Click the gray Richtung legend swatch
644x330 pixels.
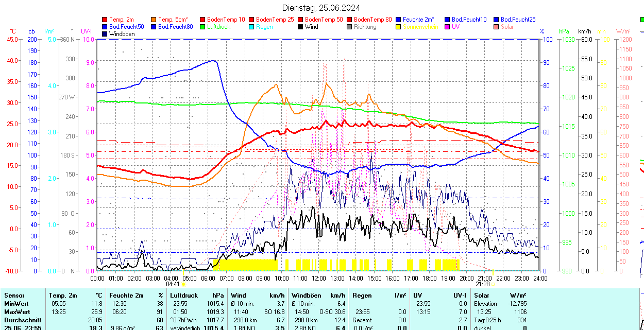point(349,27)
